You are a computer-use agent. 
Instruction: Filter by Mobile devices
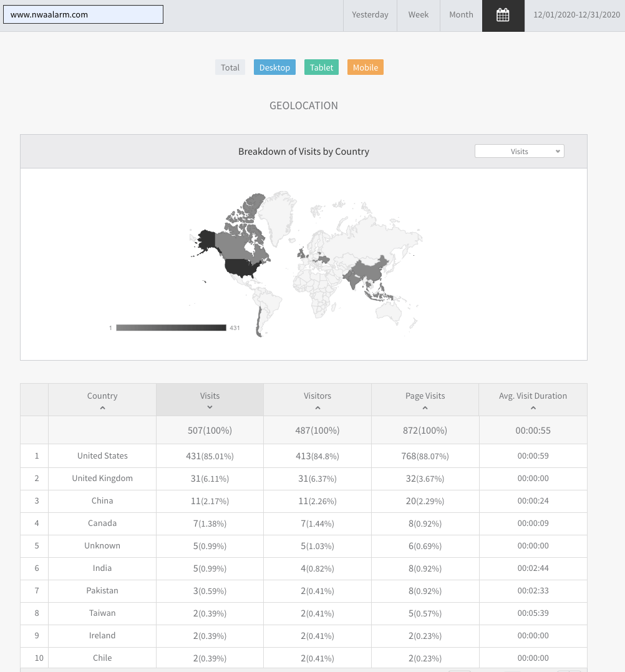[x=366, y=67]
